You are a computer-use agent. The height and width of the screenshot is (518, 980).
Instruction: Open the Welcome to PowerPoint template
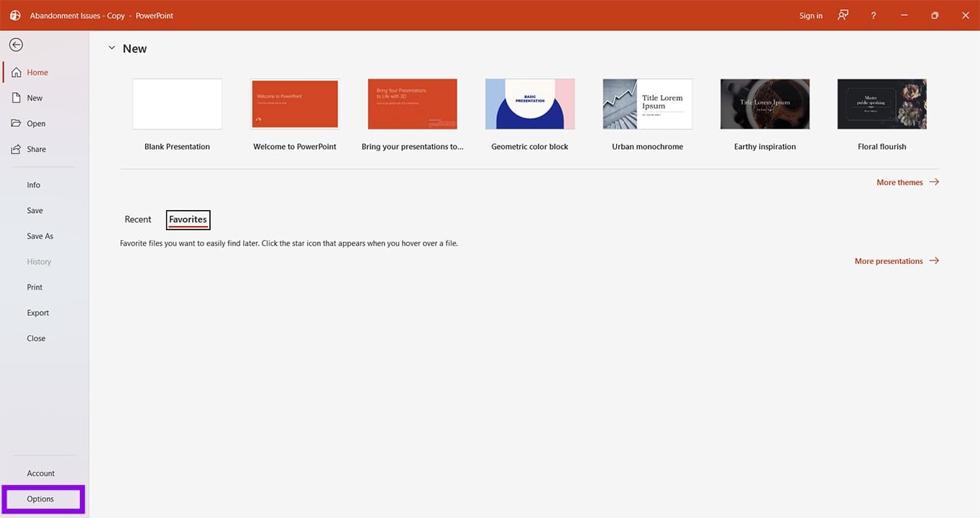[295, 104]
